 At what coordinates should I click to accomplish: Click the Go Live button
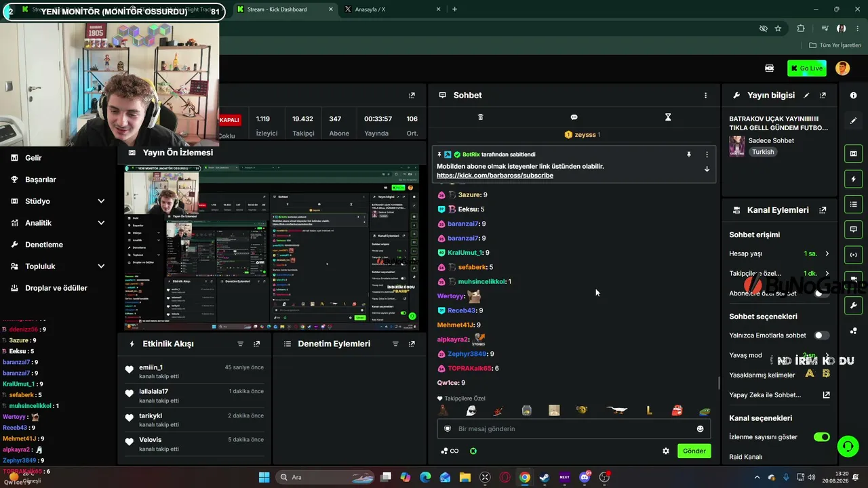[807, 68]
